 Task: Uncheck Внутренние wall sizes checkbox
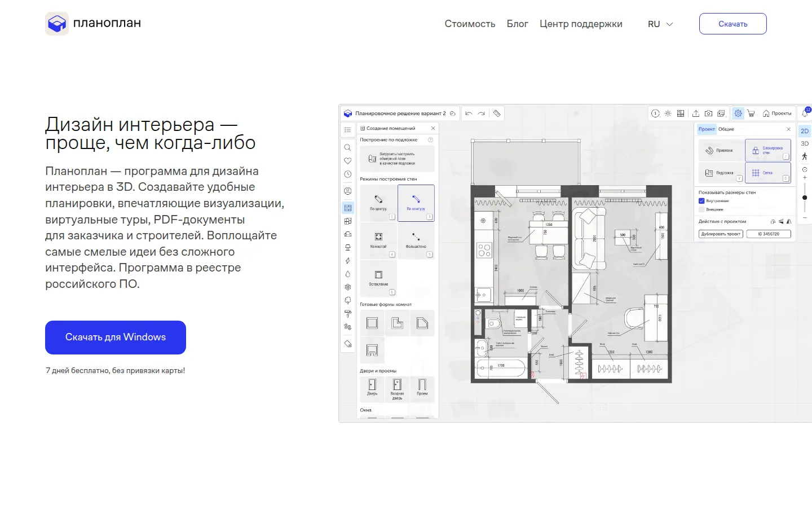701,201
